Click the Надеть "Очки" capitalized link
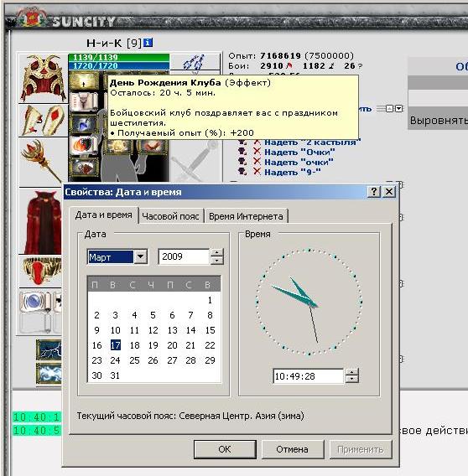This screenshot has width=468, height=476. tap(299, 152)
